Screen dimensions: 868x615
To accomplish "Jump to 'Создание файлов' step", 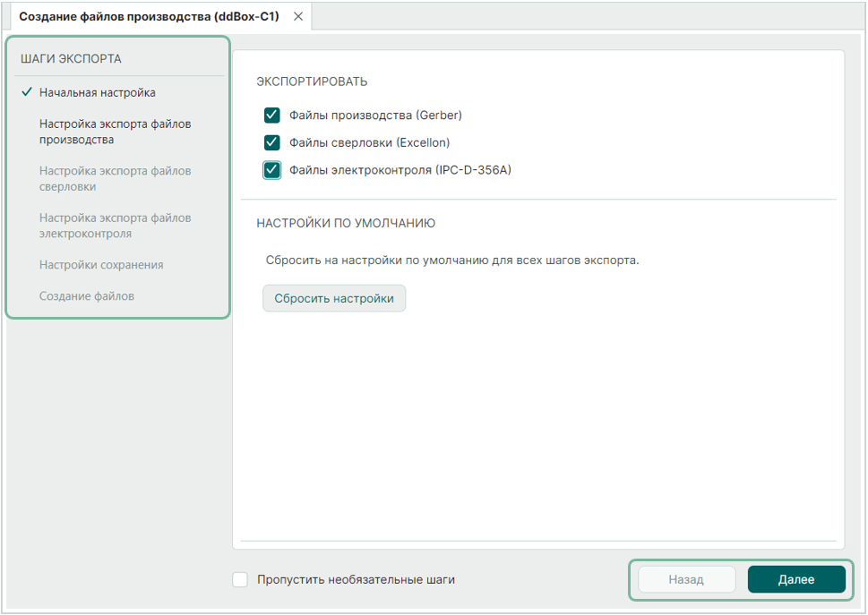I will pyautogui.click(x=87, y=296).
